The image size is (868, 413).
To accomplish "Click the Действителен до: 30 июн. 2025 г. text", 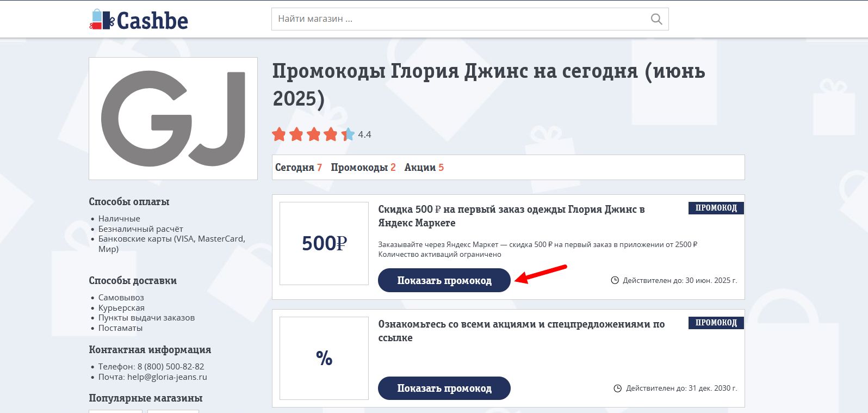I will coord(680,281).
